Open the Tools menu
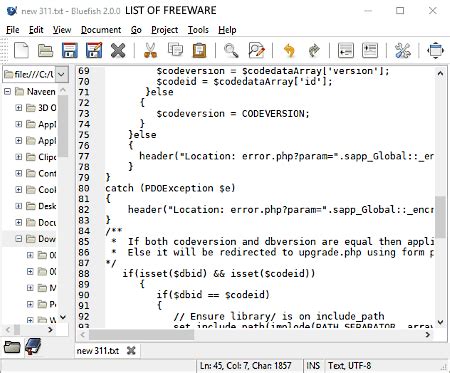This screenshot has width=450, height=373. [198, 30]
